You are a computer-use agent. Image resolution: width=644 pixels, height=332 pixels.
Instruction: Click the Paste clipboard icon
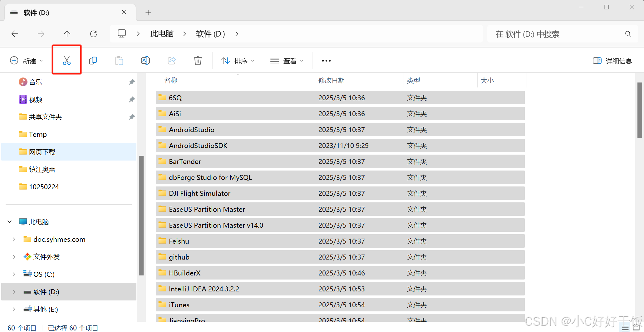coord(119,60)
